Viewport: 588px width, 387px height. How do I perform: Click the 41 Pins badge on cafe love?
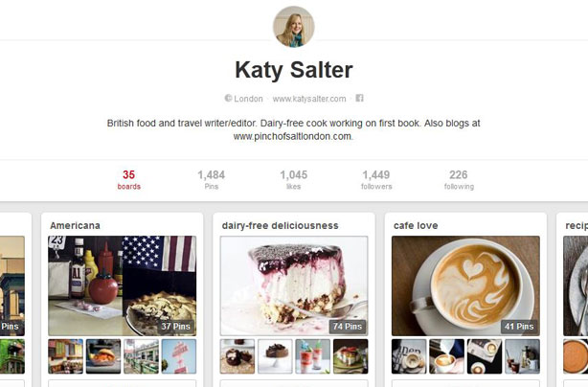(519, 327)
